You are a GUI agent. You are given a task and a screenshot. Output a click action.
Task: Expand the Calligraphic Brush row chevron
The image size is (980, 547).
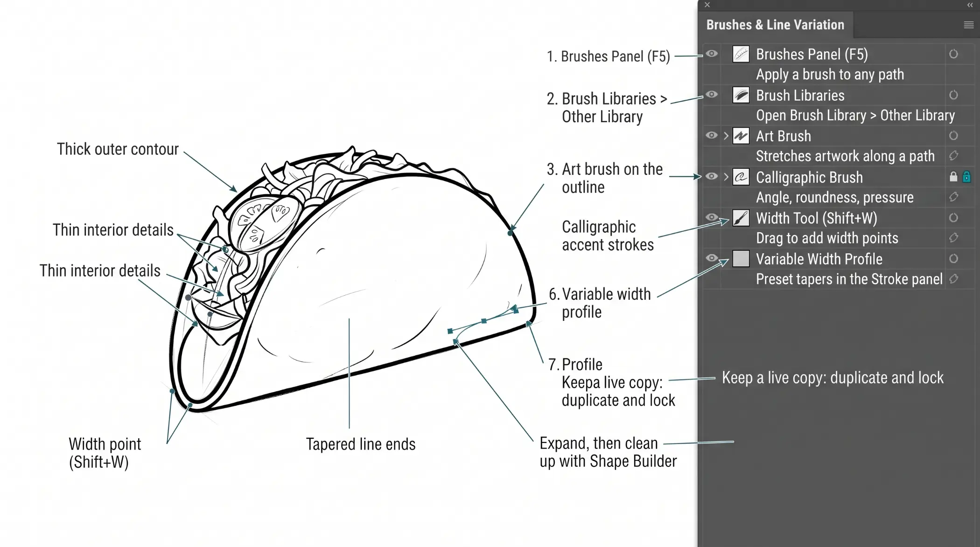pos(726,177)
